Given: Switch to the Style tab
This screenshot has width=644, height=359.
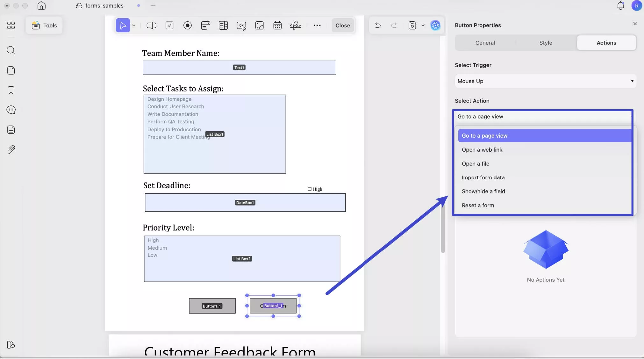Looking at the screenshot, I should 546,43.
